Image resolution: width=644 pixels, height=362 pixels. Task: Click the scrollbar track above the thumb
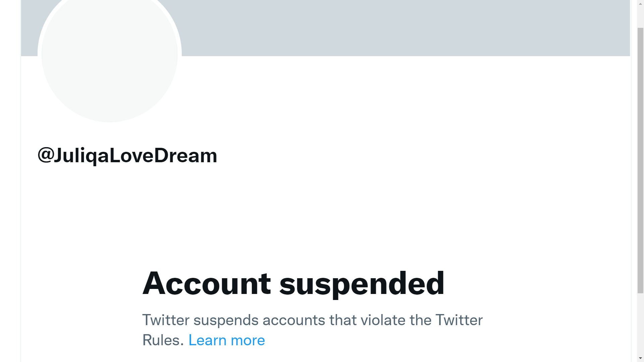[640, 17]
